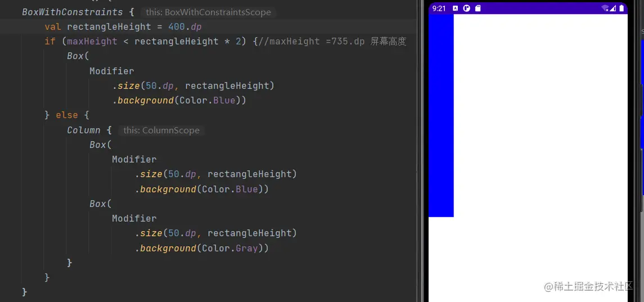Tap the cellular signal icon in emulator status bar
644x302 pixels.
pyautogui.click(x=614, y=8)
